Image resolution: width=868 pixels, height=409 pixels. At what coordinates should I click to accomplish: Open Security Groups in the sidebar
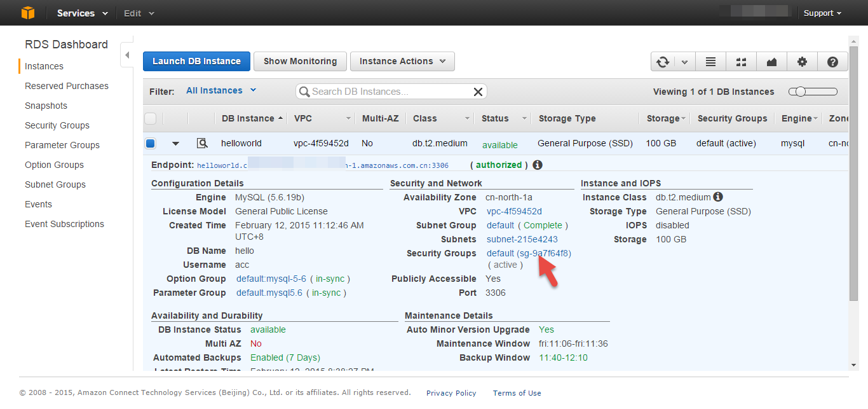tap(57, 125)
